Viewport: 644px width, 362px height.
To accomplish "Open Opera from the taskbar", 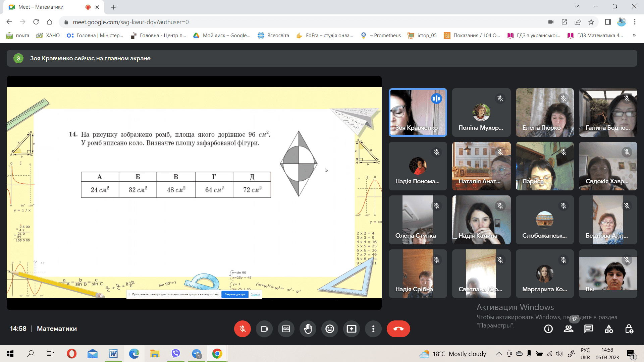I will [71, 354].
